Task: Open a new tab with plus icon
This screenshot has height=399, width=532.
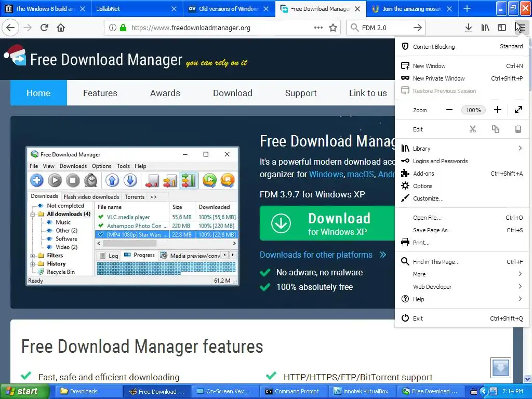Action: coord(467,9)
